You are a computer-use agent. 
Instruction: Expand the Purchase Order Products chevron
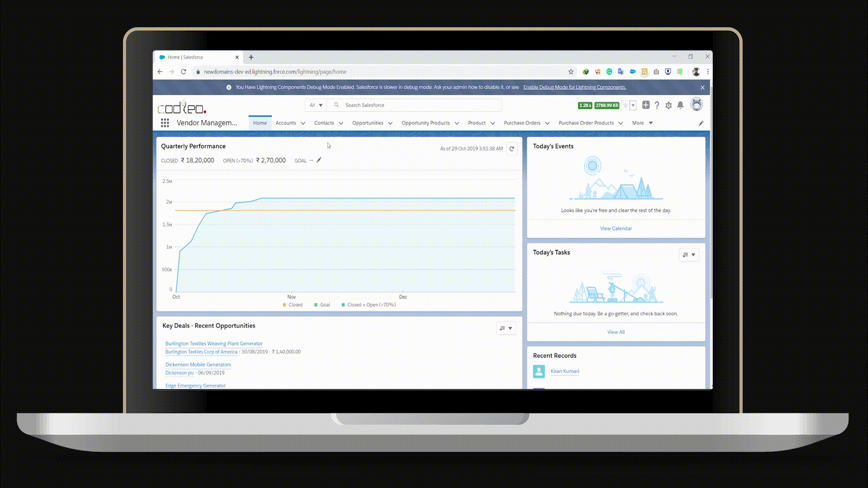[x=621, y=123]
